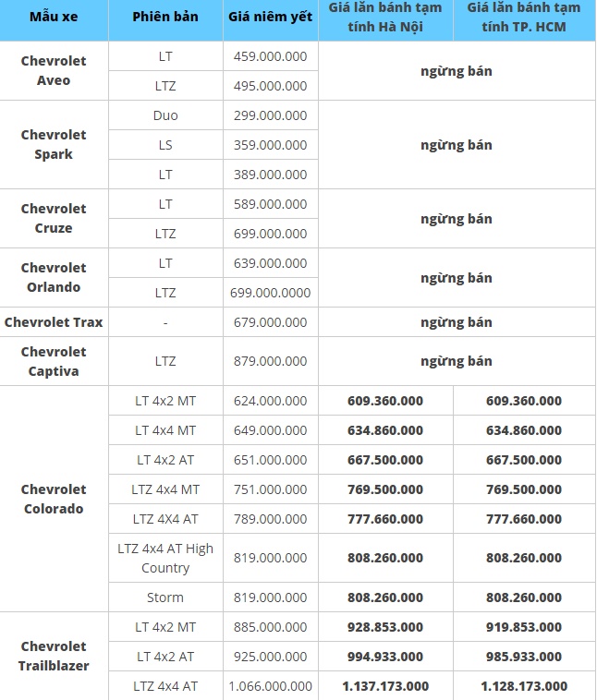
Task: Click the Chevrolet Orlando model cell
Action: click(54, 277)
